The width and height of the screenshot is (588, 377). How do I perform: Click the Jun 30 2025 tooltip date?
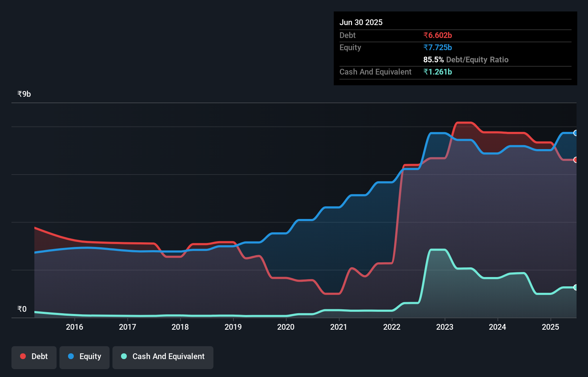click(361, 22)
